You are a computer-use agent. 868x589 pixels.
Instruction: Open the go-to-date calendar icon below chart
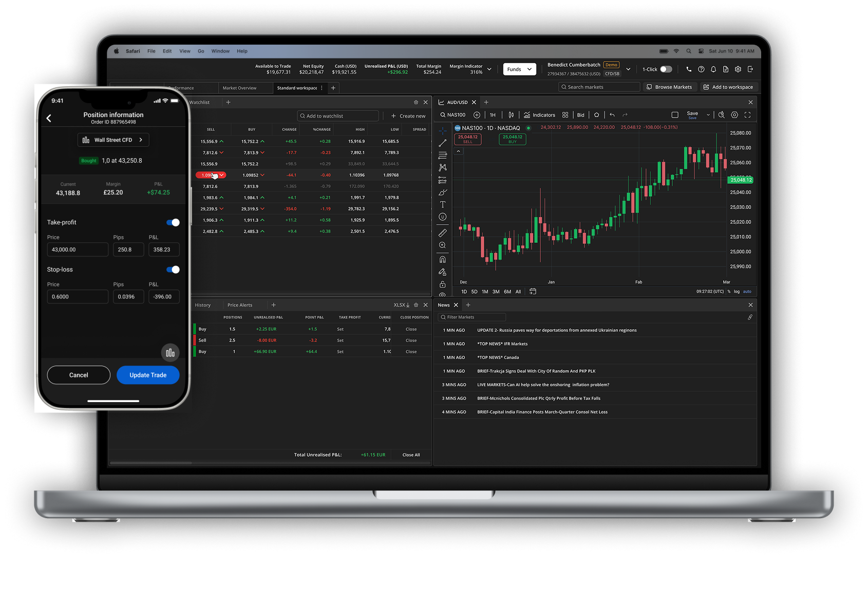point(533,291)
